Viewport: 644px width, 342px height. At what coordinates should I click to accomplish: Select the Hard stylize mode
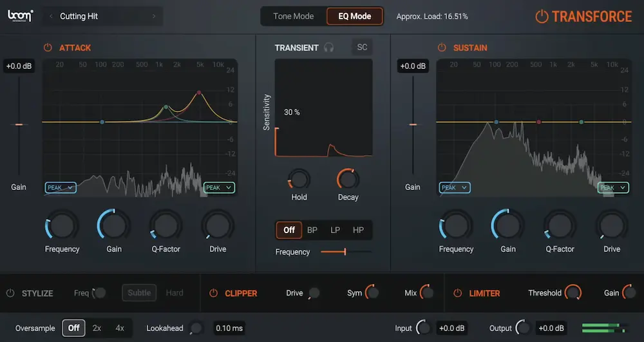[175, 293]
